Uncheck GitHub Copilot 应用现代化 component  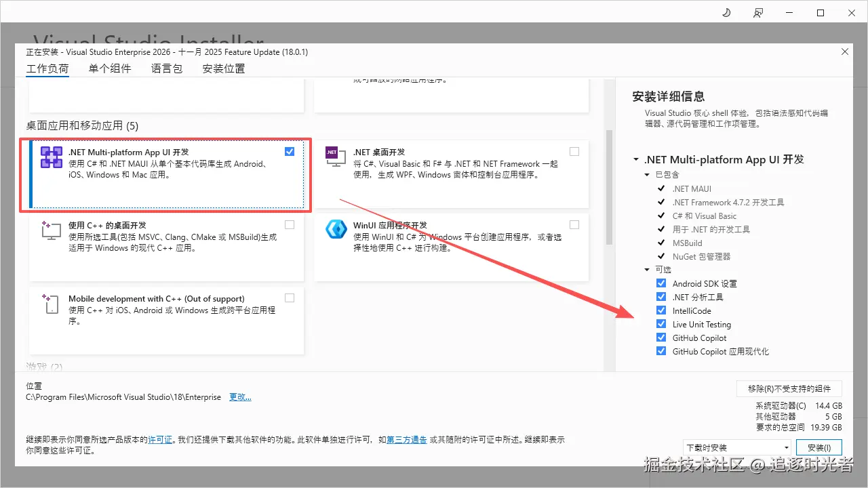[661, 351]
